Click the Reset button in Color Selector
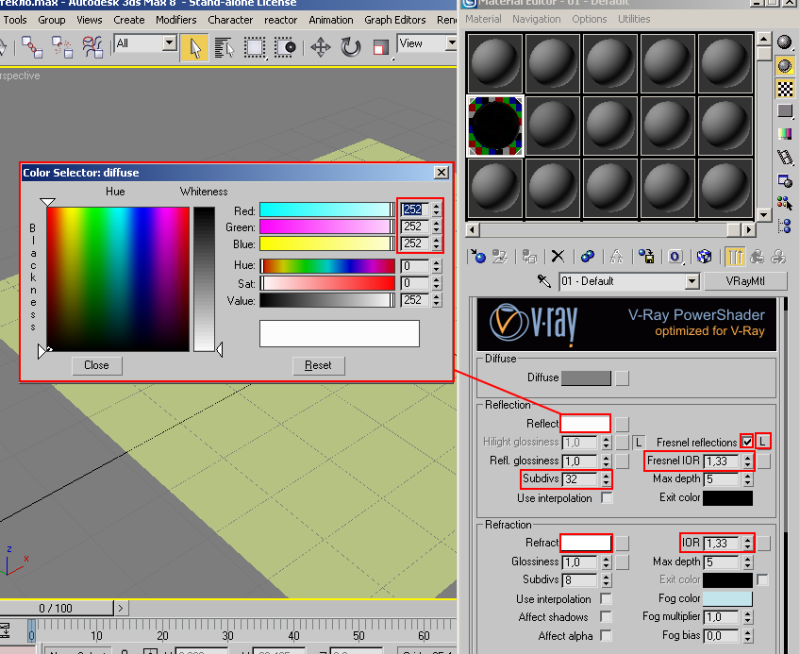 pyautogui.click(x=318, y=365)
